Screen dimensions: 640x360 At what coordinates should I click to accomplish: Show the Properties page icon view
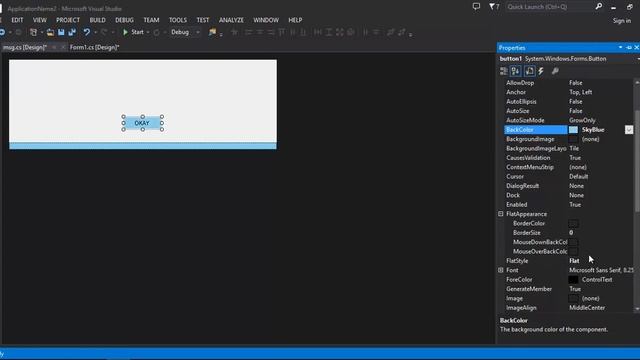click(529, 71)
